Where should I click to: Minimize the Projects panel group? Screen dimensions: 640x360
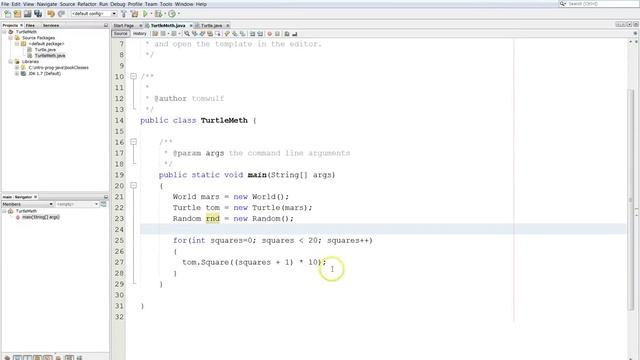[106, 25]
